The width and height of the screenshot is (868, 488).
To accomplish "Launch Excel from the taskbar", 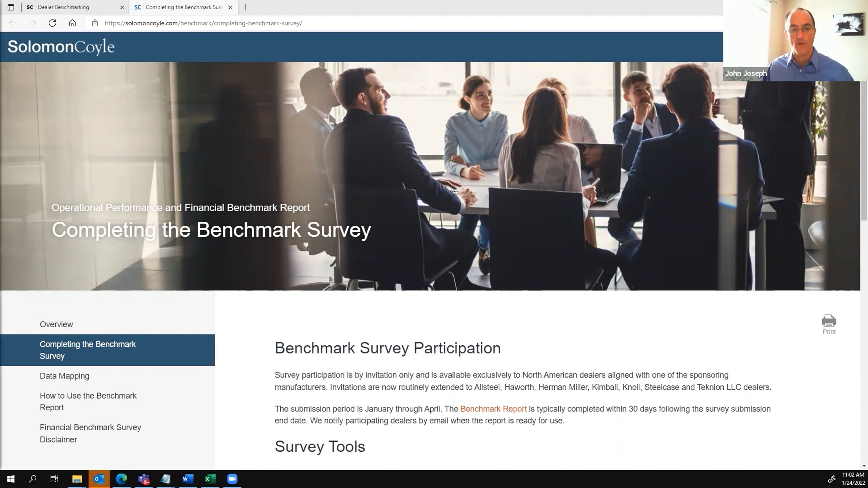I will (210, 479).
